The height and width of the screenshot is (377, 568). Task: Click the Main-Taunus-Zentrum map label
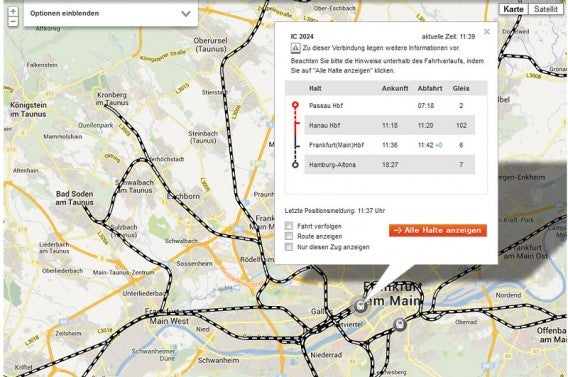[x=124, y=272]
